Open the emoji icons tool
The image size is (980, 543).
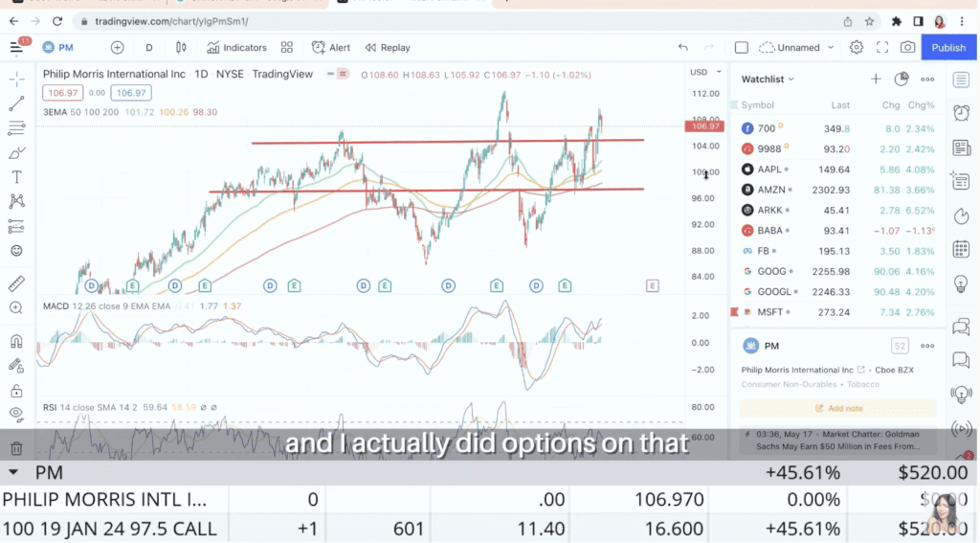(x=17, y=251)
